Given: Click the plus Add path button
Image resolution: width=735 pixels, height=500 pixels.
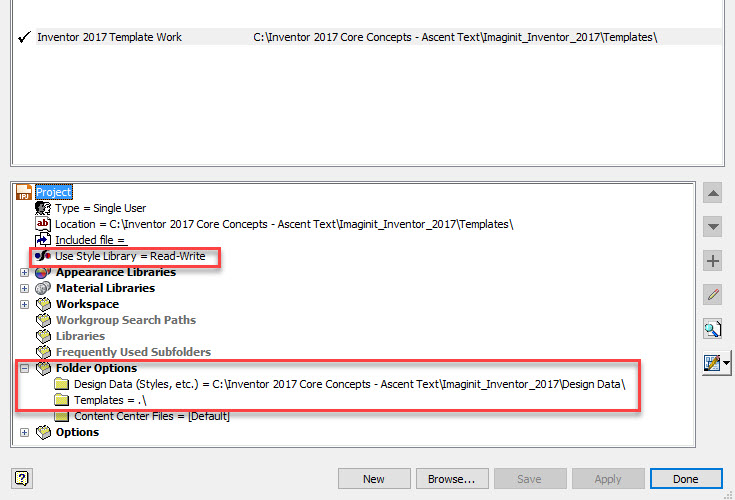Looking at the screenshot, I should (713, 261).
